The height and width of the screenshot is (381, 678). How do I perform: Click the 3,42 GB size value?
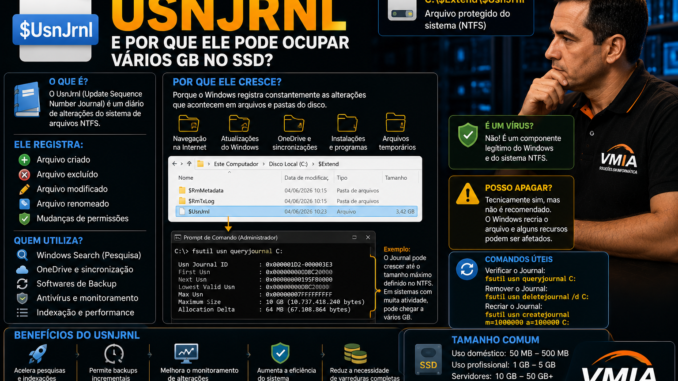[x=405, y=211]
